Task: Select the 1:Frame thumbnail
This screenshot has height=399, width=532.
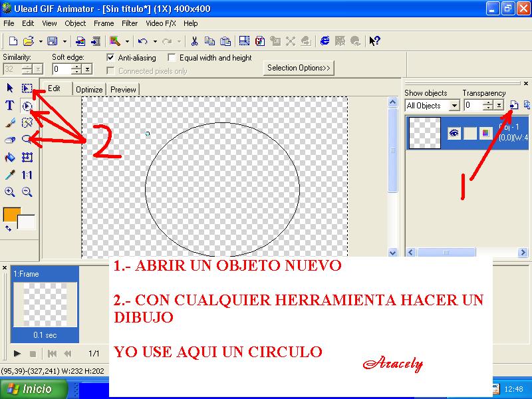Action: tap(45, 304)
